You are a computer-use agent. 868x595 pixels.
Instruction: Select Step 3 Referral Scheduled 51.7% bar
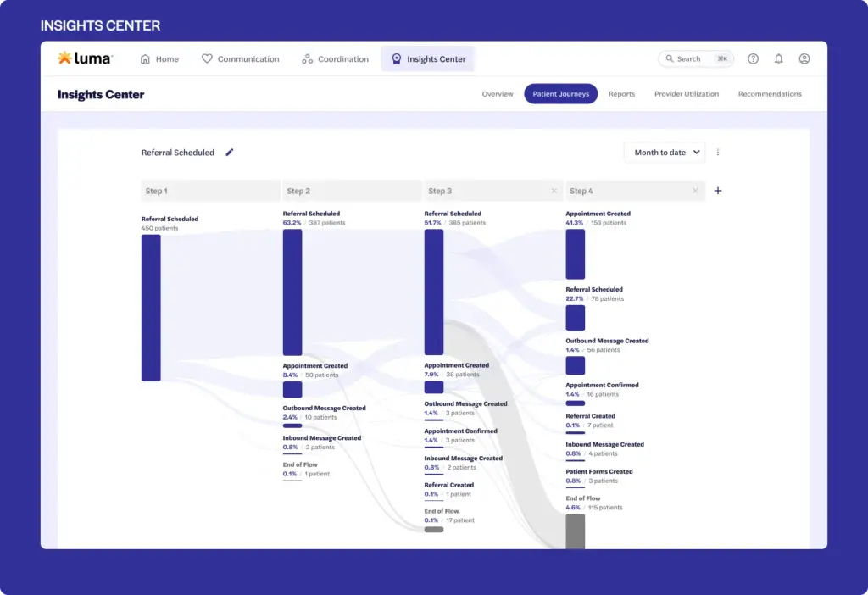pos(434,292)
